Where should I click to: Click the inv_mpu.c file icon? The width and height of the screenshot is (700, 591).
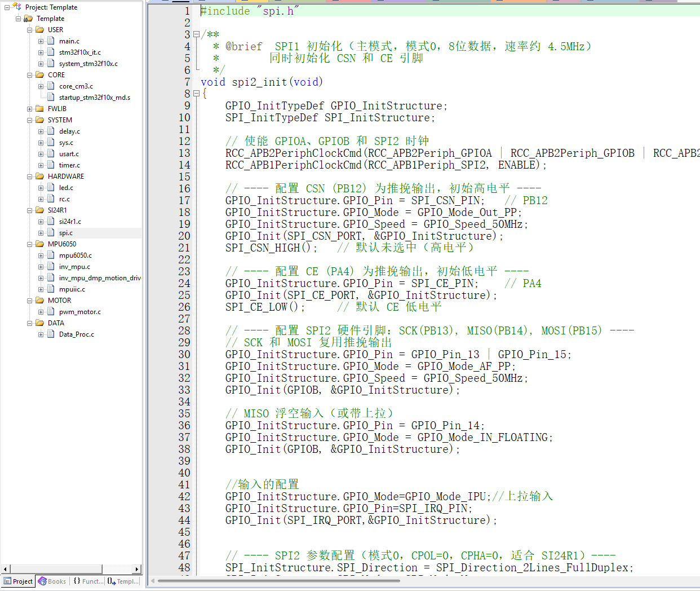51,266
